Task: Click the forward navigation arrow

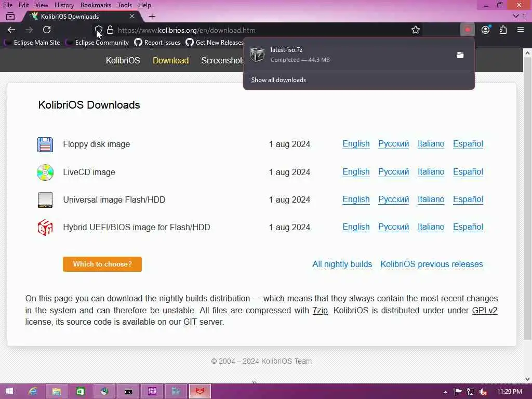Action: [x=29, y=30]
